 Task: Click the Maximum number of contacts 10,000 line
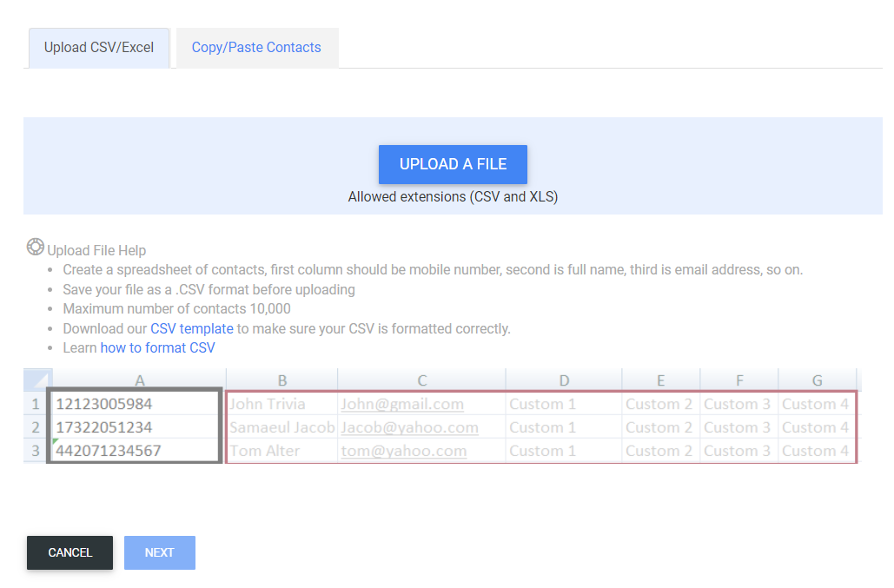point(176,309)
